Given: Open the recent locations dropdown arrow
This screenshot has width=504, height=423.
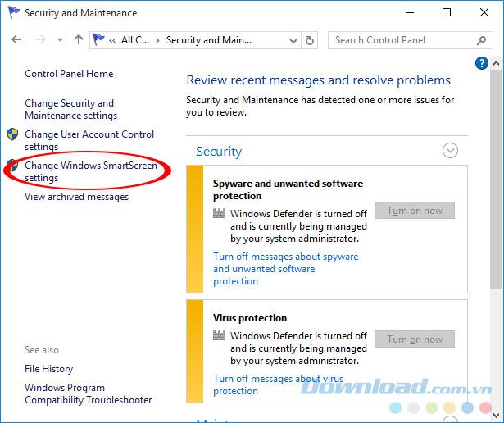Looking at the screenshot, I should pyautogui.click(x=60, y=40).
